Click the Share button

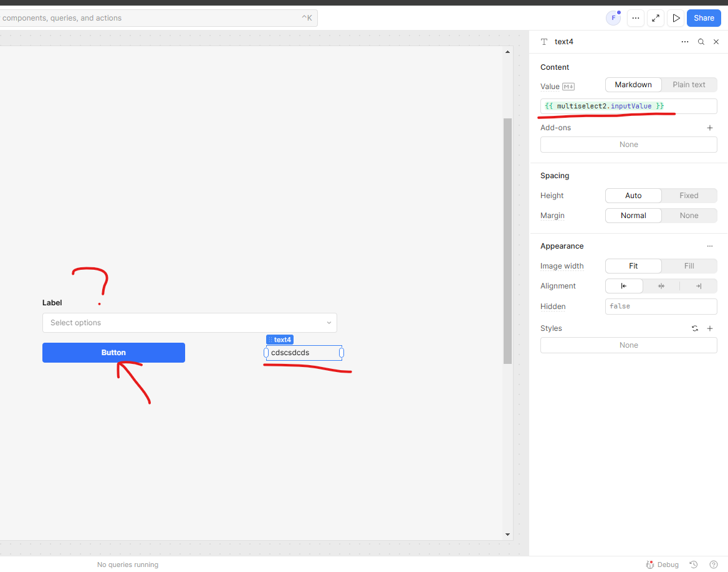pyautogui.click(x=704, y=18)
